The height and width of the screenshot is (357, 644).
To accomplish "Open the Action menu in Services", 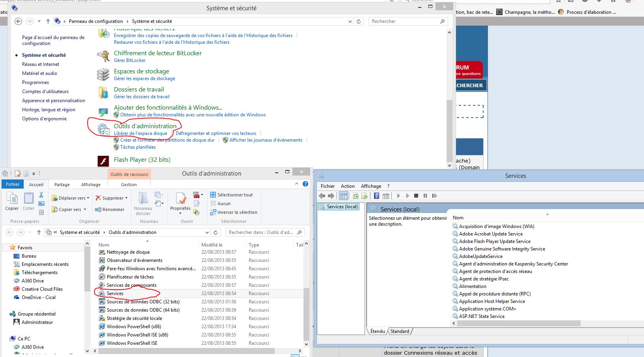I will click(x=348, y=186).
